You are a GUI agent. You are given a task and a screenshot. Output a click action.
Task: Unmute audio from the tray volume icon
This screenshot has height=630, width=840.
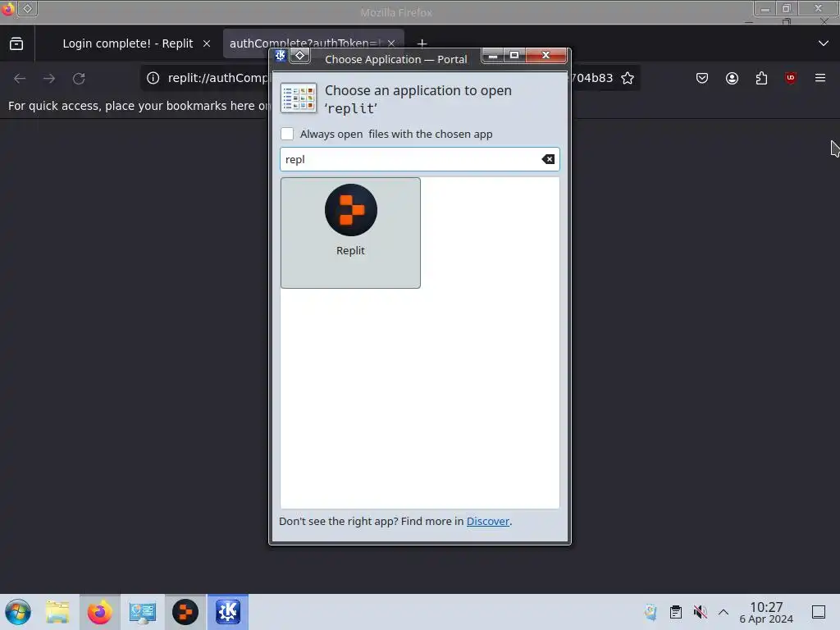[x=700, y=612]
